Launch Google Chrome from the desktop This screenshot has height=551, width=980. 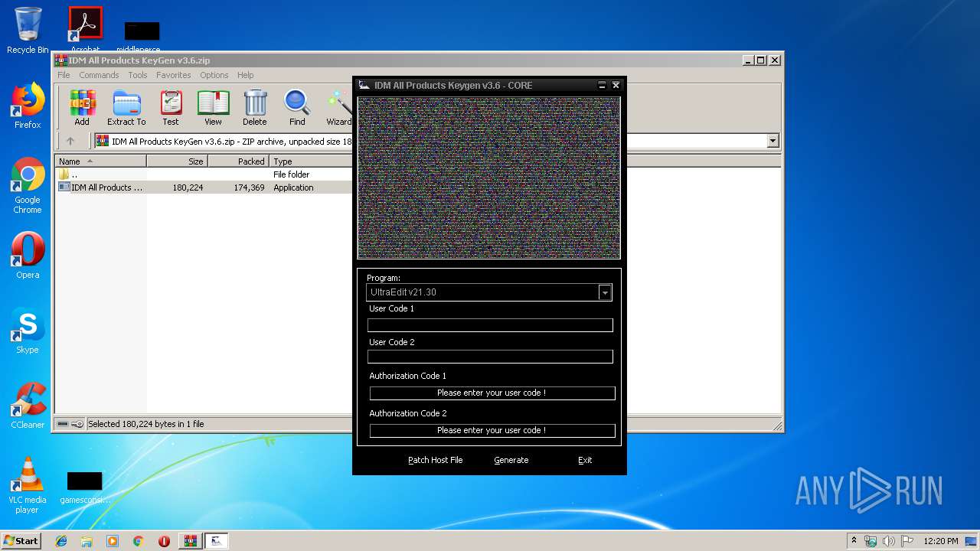click(28, 185)
